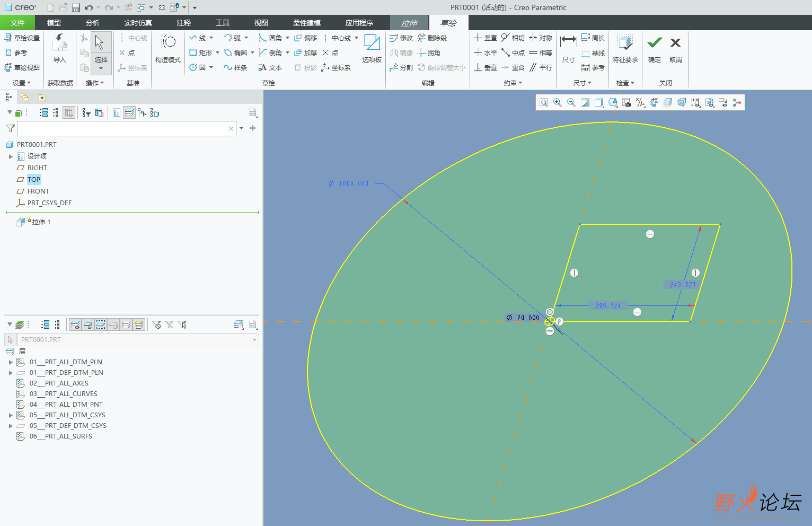Select the Rectangle (矩形) sketch tool

[200, 52]
